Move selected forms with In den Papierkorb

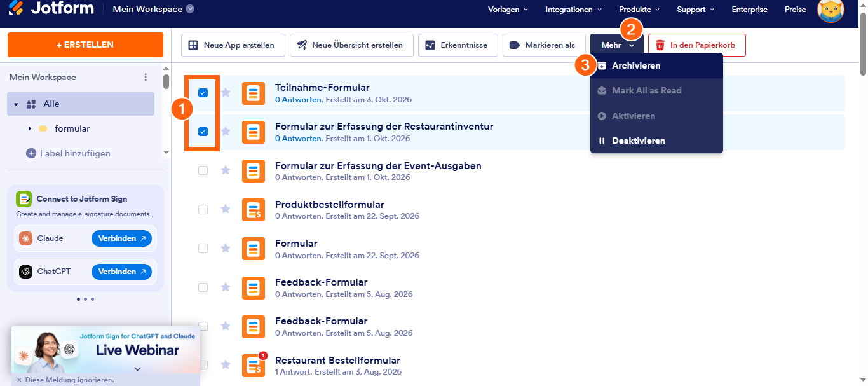click(x=697, y=45)
